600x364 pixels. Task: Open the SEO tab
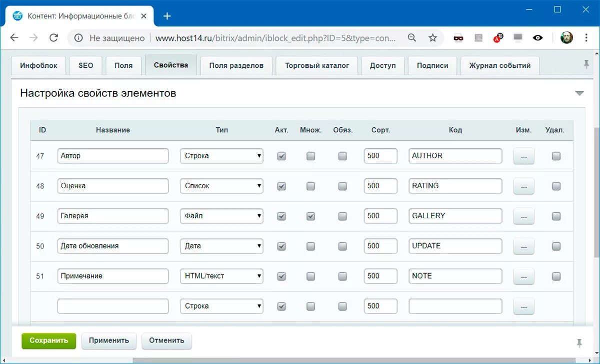[x=86, y=65]
